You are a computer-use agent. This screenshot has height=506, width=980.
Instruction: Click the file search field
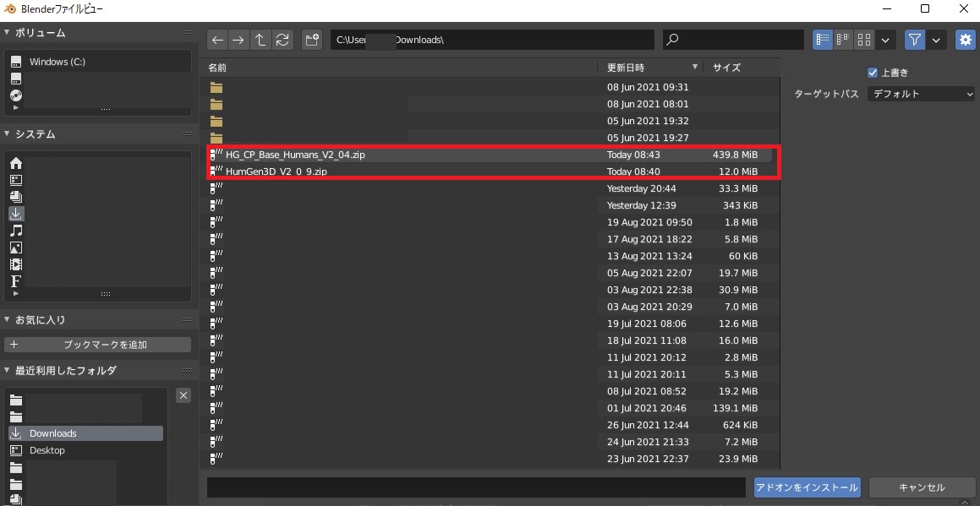(x=733, y=40)
